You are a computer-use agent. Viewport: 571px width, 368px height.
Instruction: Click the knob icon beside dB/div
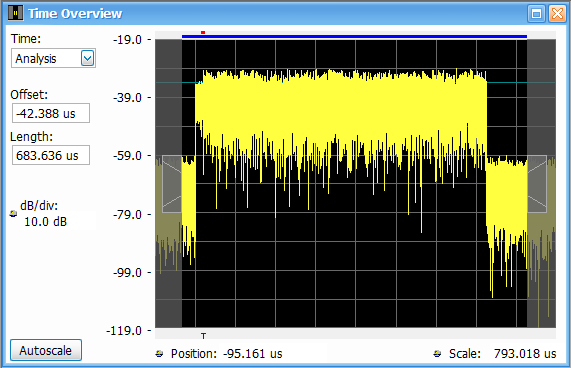(x=13, y=213)
